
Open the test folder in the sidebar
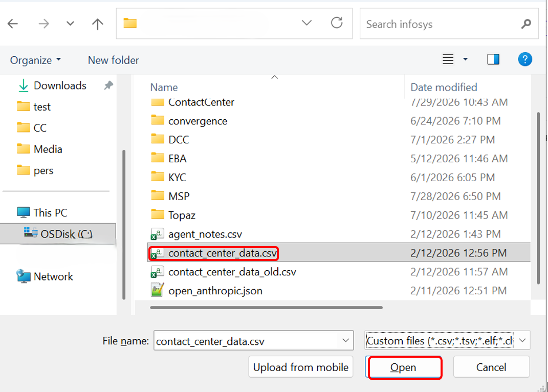coord(42,106)
